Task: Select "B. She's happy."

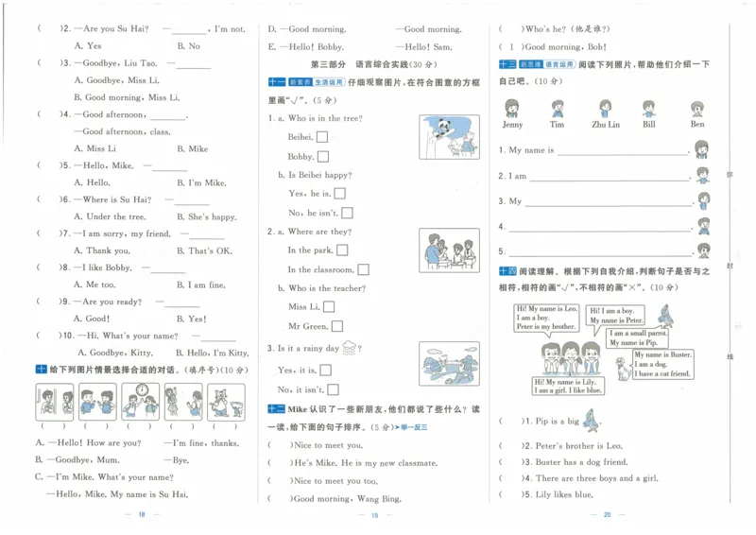Action: (x=207, y=217)
